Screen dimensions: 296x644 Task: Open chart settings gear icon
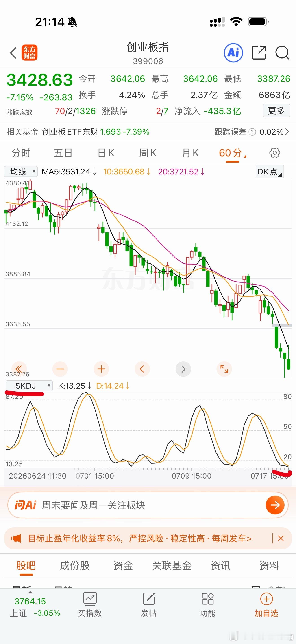tap(274, 153)
